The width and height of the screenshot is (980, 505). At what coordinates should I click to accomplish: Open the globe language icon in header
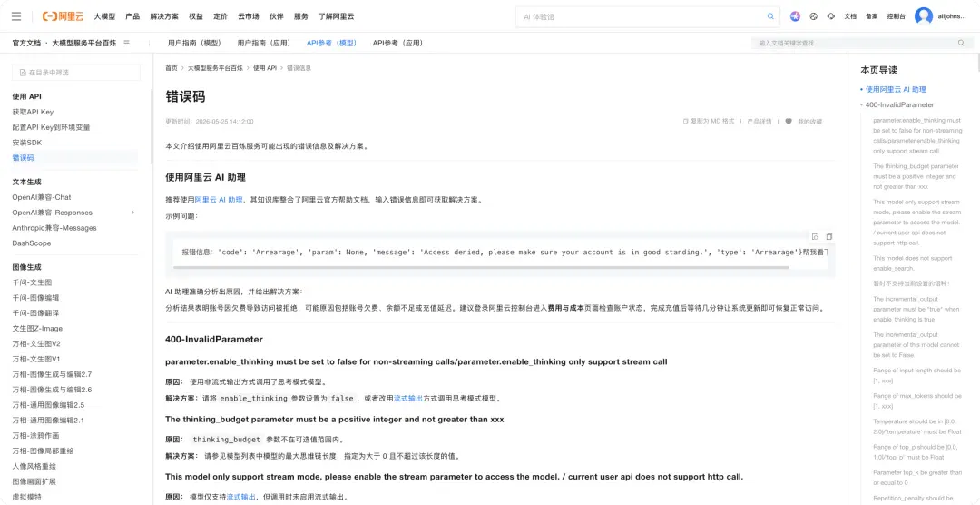(x=813, y=17)
